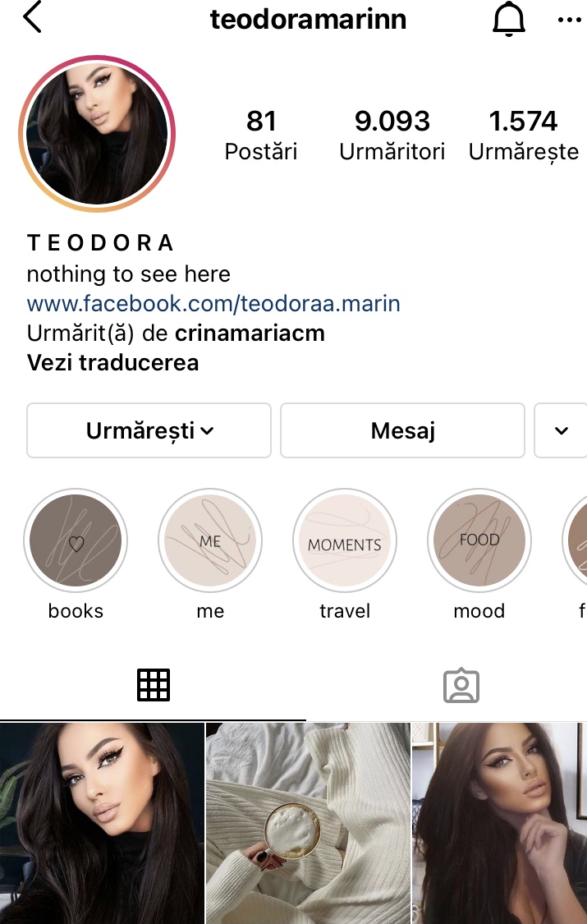Expand the Urmărești following dropdown

pos(149,430)
